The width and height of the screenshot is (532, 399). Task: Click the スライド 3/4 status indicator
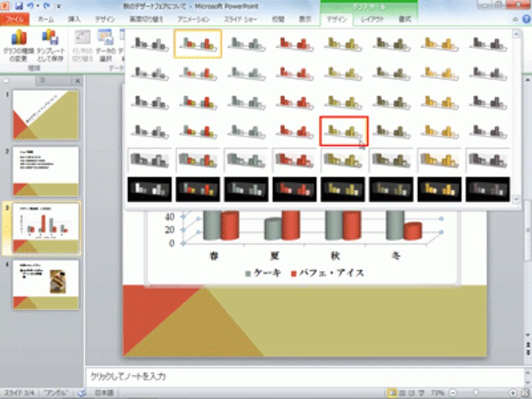coord(19,393)
